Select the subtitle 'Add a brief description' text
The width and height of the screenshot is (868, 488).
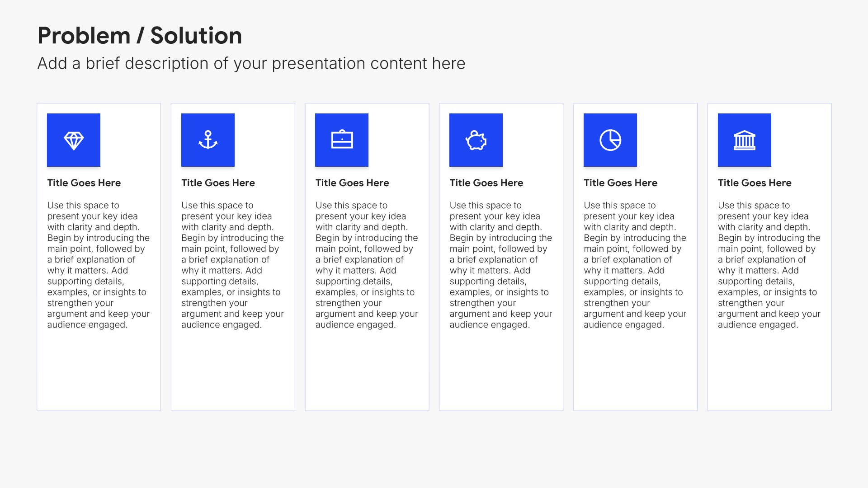(x=251, y=64)
